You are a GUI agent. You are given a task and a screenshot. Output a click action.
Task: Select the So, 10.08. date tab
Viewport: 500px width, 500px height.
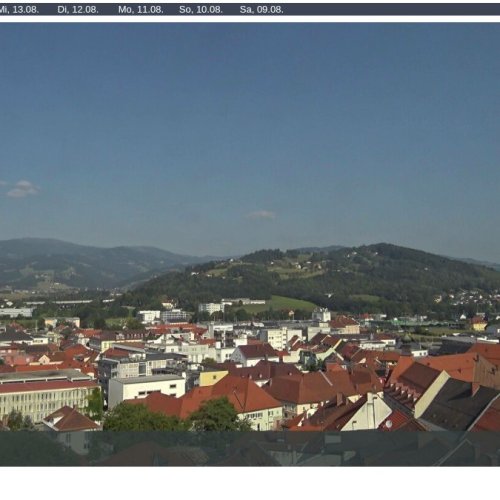[201, 10]
